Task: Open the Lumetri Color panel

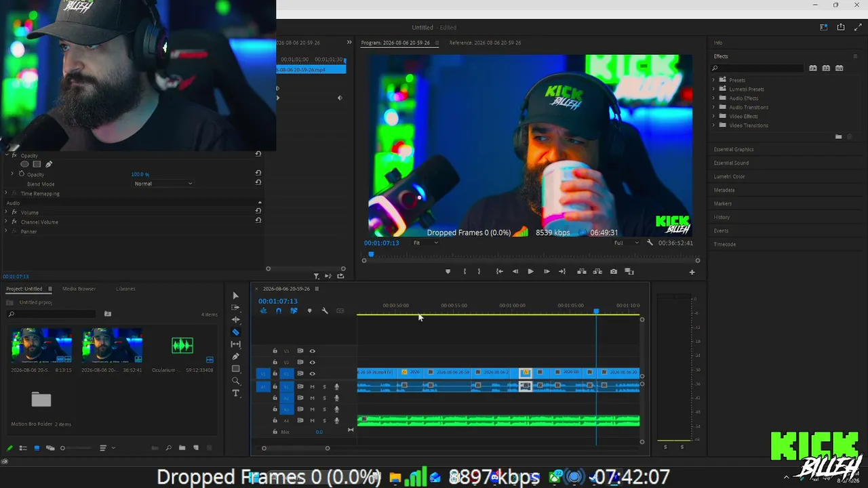Action: pos(729,176)
